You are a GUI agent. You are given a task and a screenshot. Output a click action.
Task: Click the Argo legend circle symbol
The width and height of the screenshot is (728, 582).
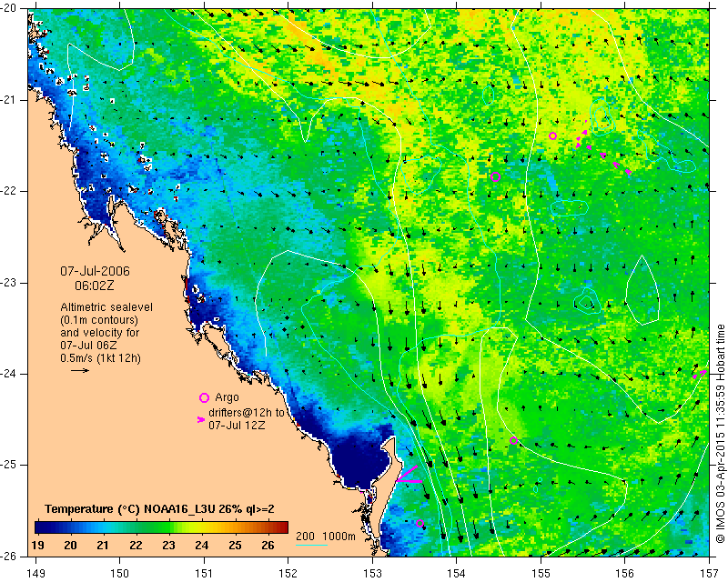coord(204,397)
